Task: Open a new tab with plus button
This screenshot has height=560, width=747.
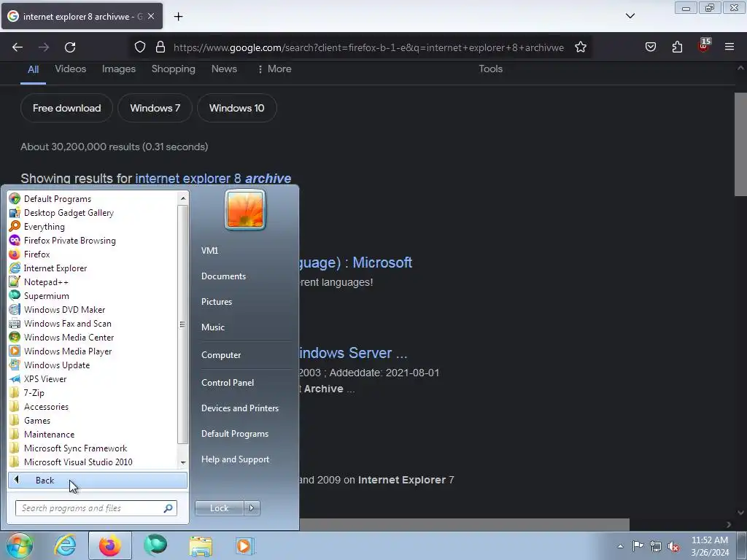Action: click(178, 17)
